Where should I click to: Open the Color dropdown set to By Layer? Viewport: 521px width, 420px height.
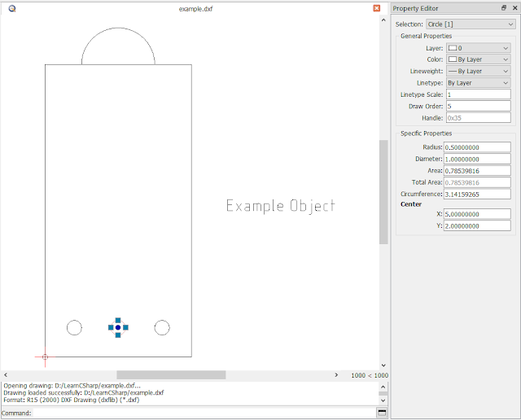coord(478,59)
